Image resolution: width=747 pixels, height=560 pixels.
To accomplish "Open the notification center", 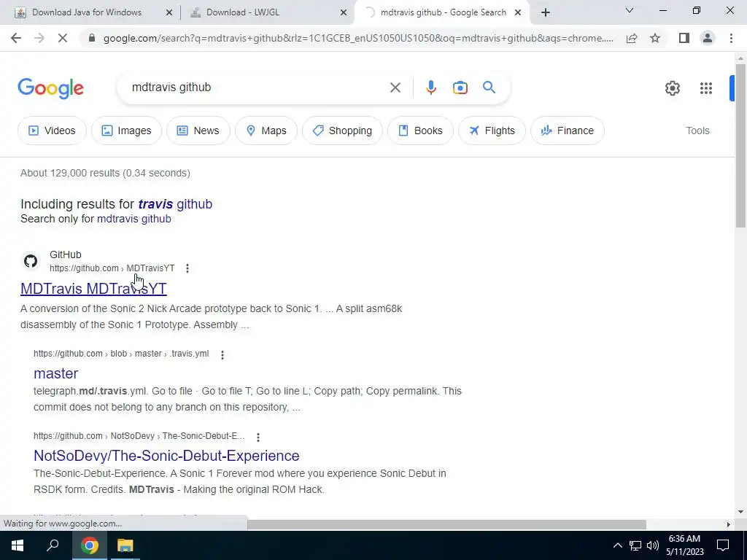I will click(x=723, y=545).
